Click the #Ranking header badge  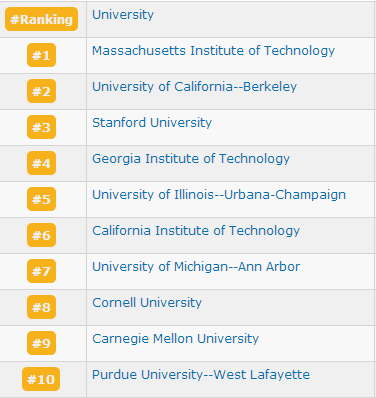41,19
